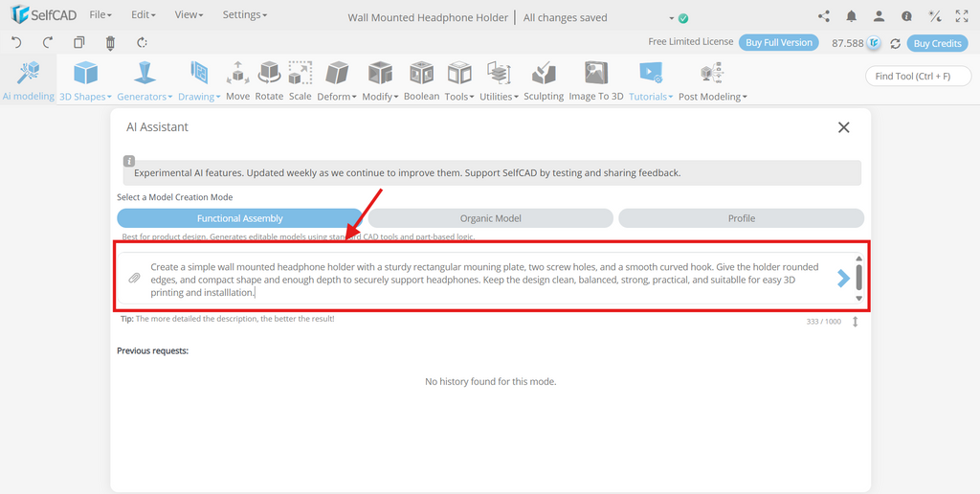Open the Edit menu
Viewport: 980px width, 494px height.
point(144,14)
